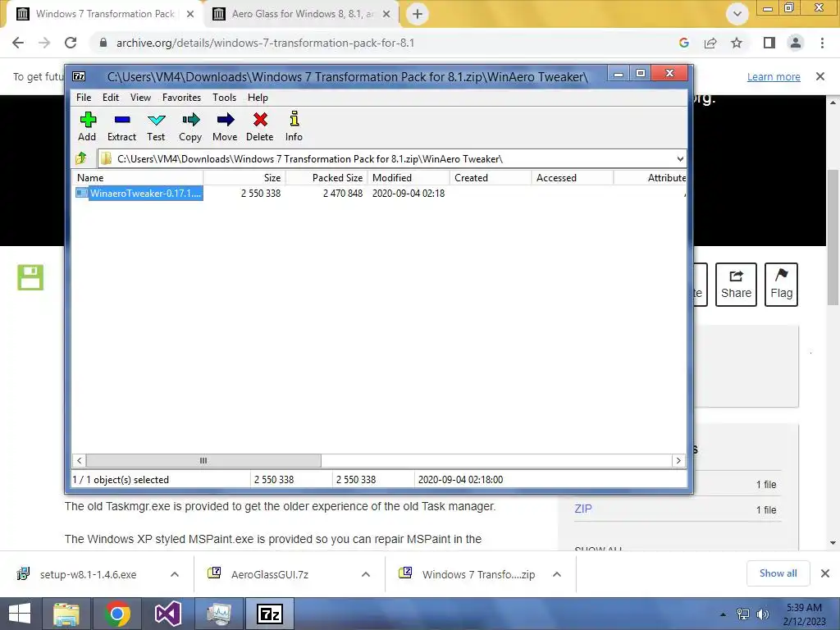Click the 7-Zip address path field
840x630 pixels.
[x=386, y=159]
